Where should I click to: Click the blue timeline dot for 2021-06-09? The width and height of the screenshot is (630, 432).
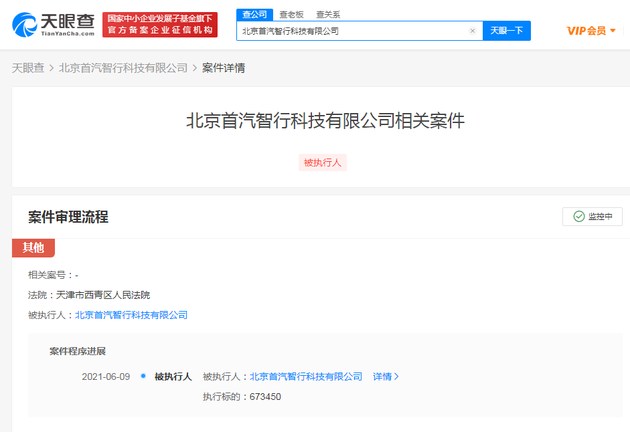coord(143,376)
